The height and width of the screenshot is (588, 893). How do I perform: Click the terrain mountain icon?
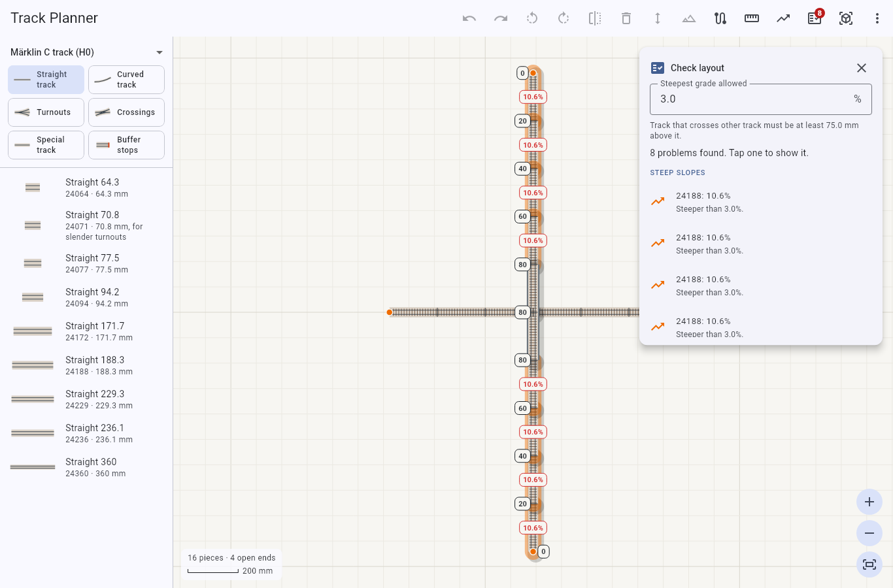pyautogui.click(x=689, y=18)
